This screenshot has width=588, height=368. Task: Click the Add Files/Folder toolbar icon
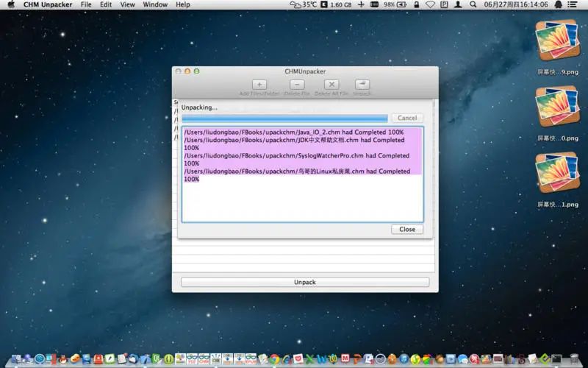tap(259, 85)
